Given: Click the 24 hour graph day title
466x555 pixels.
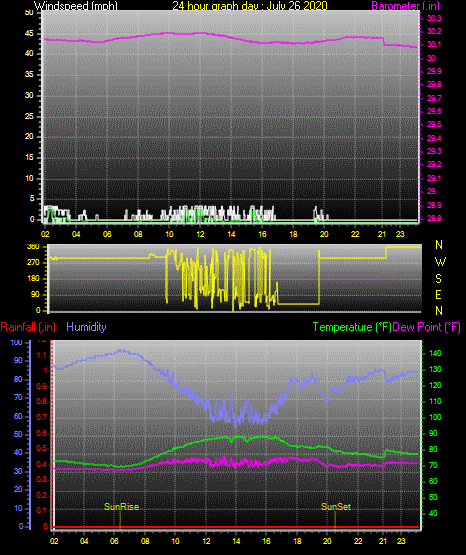Looking at the screenshot, I should pos(250,6).
